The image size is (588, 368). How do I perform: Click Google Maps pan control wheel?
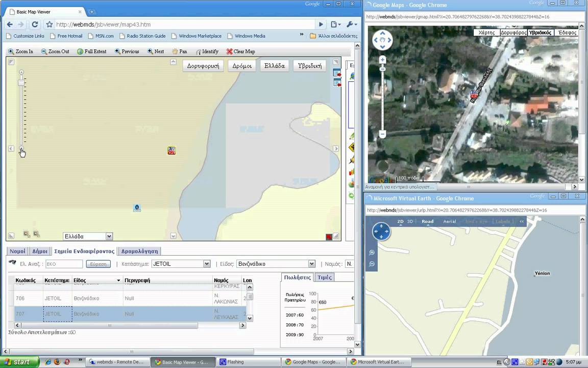(382, 39)
